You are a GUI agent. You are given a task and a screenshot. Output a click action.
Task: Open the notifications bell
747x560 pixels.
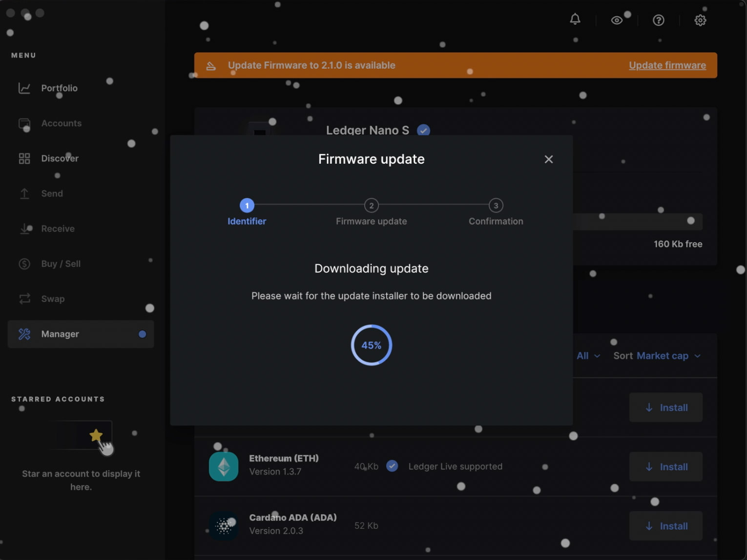pos(575,20)
